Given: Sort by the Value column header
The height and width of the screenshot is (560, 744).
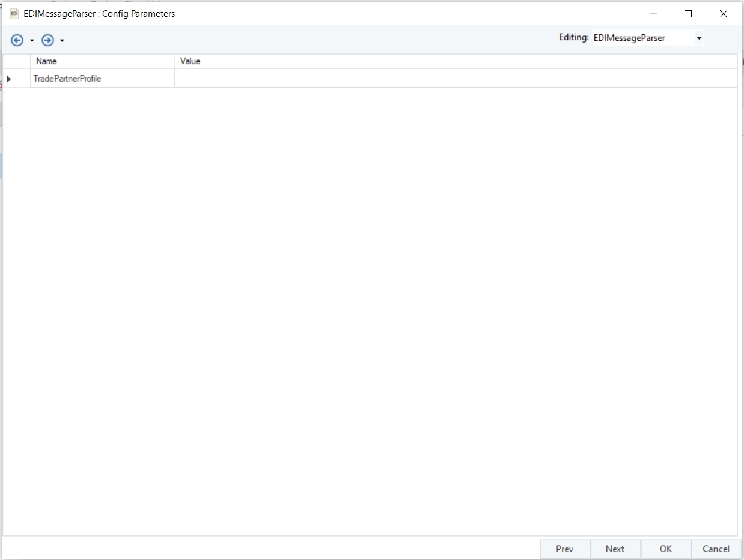Looking at the screenshot, I should click(456, 61).
